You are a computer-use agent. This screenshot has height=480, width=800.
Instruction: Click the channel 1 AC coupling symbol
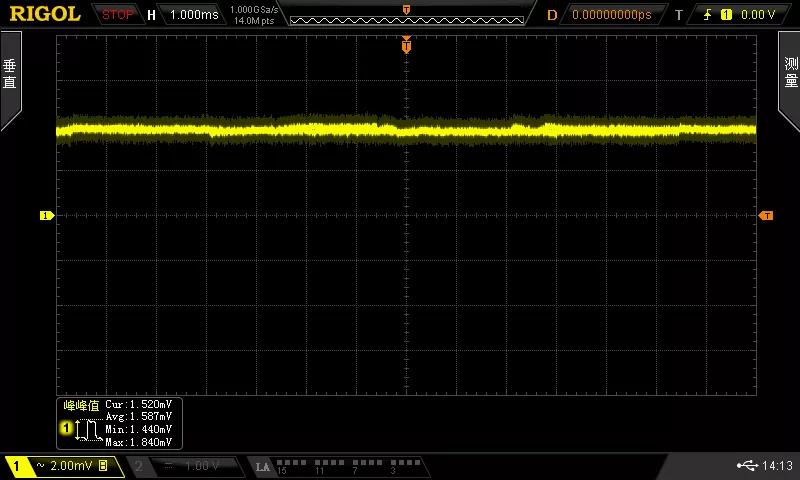(x=40, y=466)
